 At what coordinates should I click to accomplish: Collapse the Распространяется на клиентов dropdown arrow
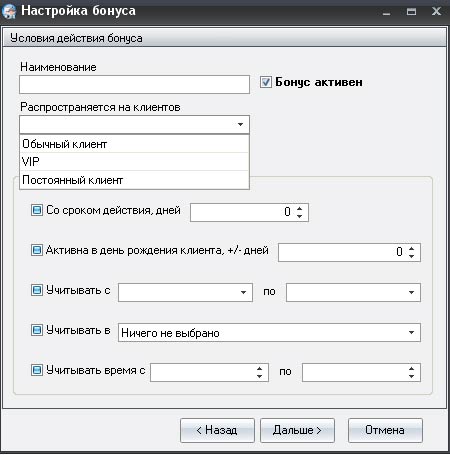[x=240, y=125]
